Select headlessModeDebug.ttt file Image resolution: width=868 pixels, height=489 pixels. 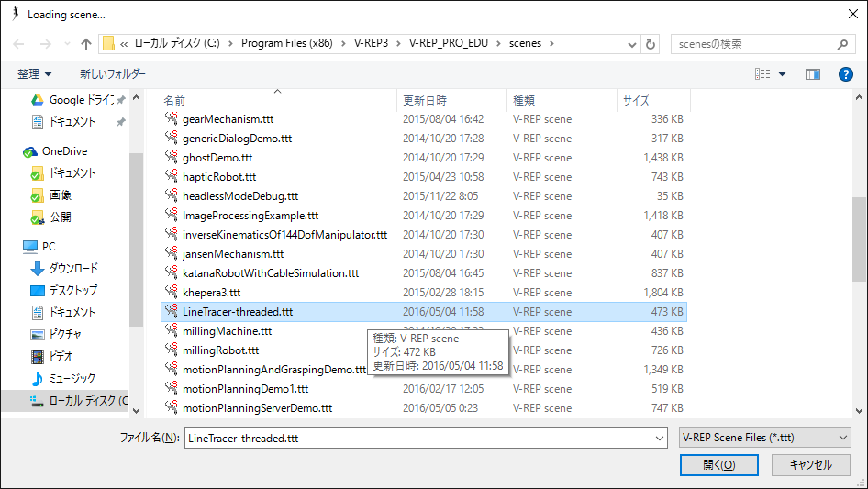(x=240, y=196)
